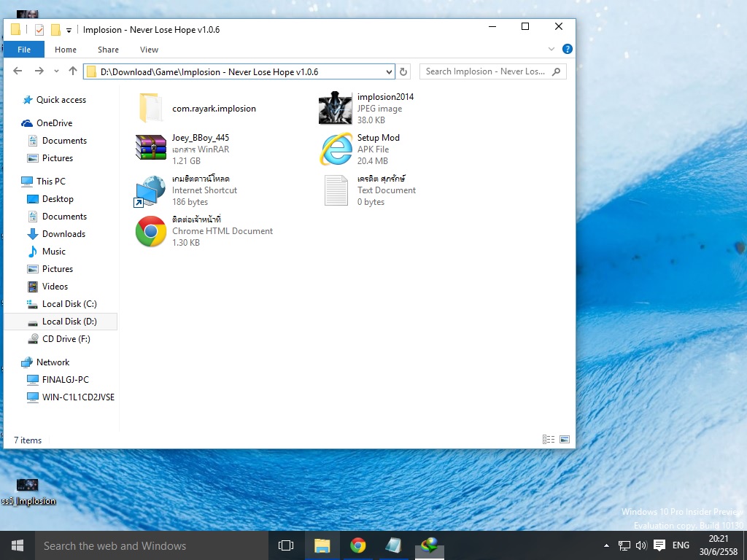Image resolution: width=747 pixels, height=560 pixels.
Task: Select the Setup Mod APK file icon
Action: [336, 149]
